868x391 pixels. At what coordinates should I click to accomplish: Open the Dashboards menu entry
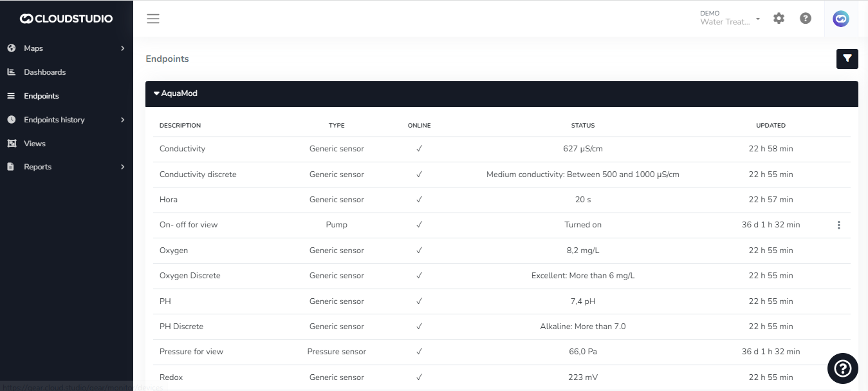(x=44, y=72)
